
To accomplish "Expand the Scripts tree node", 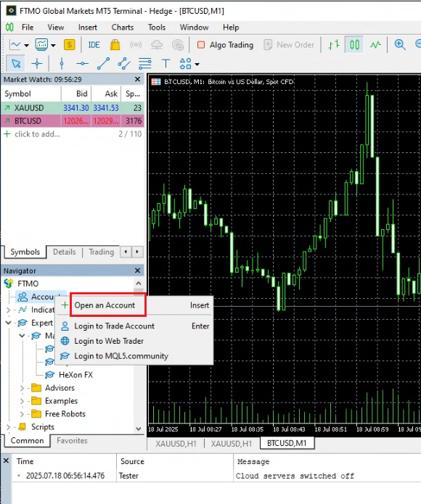I will coord(9,427).
